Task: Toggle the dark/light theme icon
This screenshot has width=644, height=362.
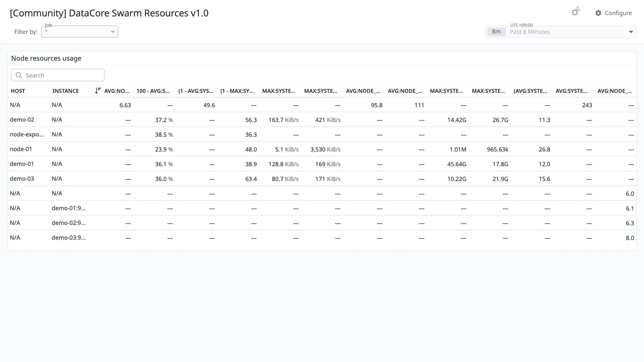Action: click(x=576, y=12)
